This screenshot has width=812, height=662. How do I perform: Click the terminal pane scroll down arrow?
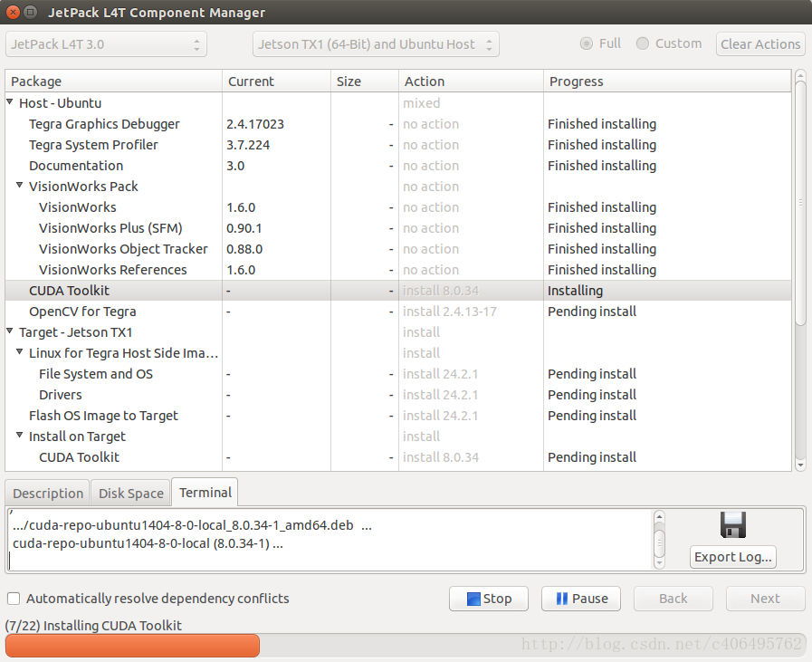pos(659,563)
